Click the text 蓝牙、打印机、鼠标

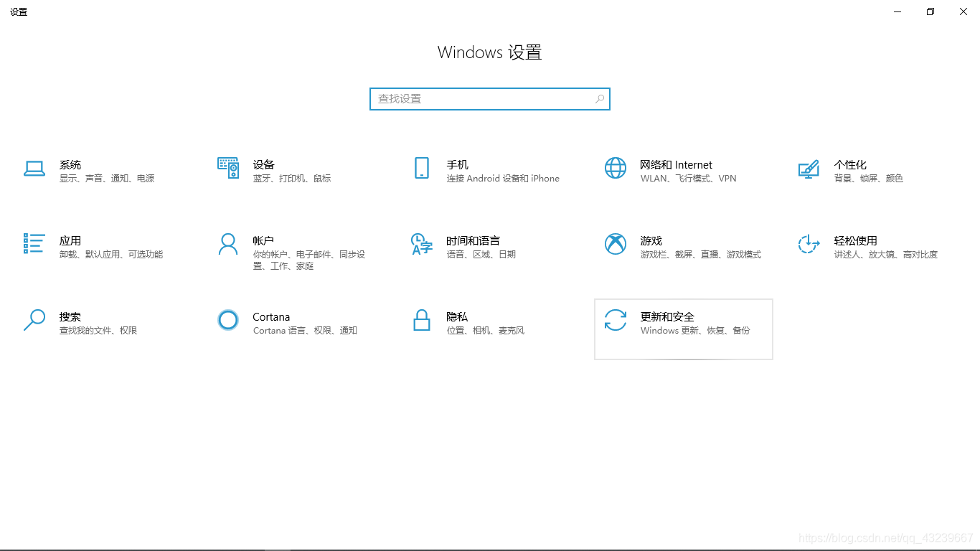[292, 179]
